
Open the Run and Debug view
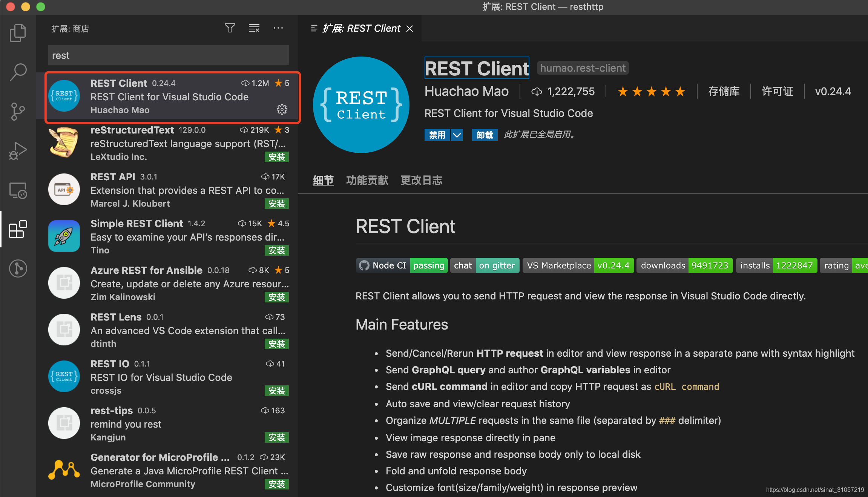click(x=18, y=151)
